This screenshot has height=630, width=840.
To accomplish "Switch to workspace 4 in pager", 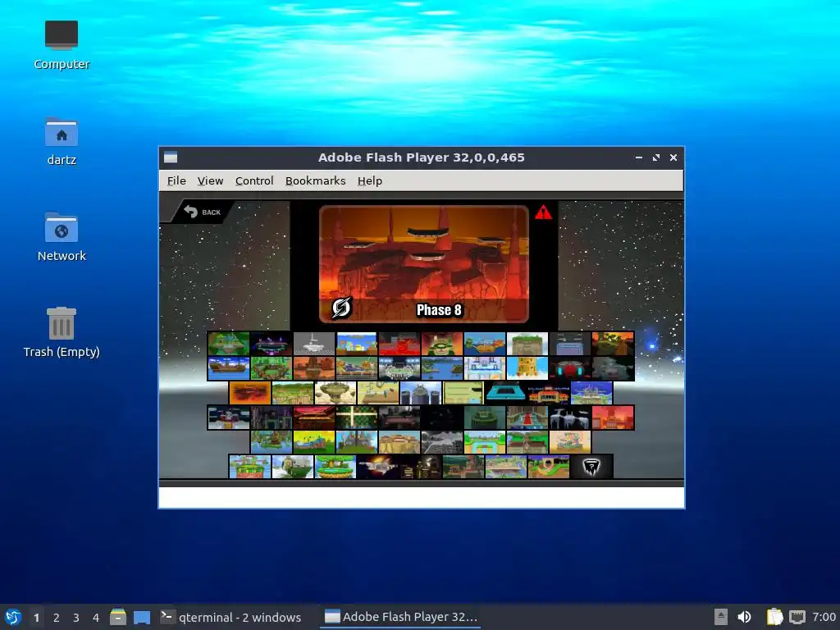I will [x=96, y=618].
